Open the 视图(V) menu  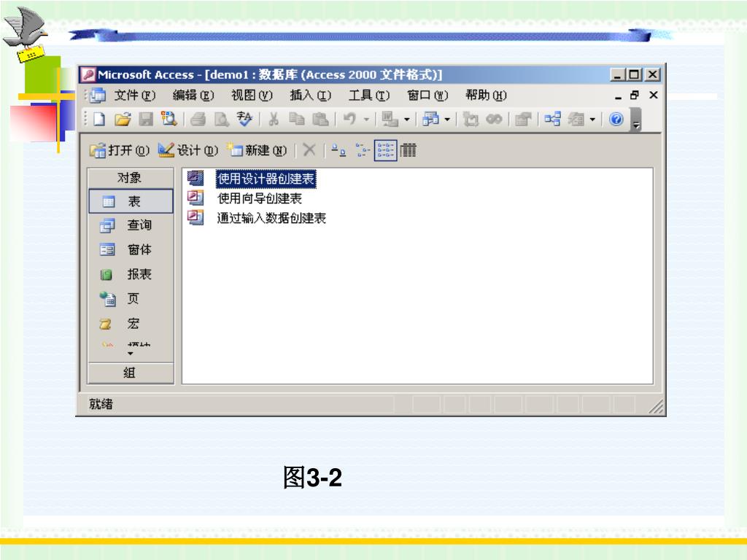click(252, 96)
